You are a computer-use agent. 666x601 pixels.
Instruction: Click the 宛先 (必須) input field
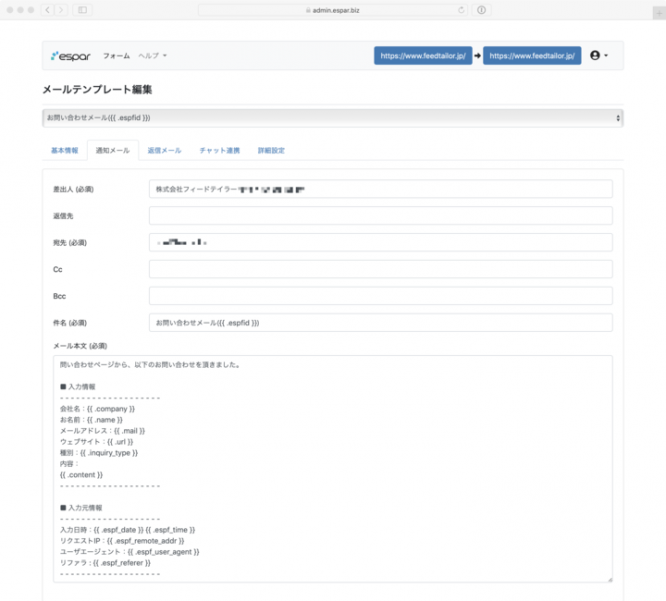[x=381, y=243]
